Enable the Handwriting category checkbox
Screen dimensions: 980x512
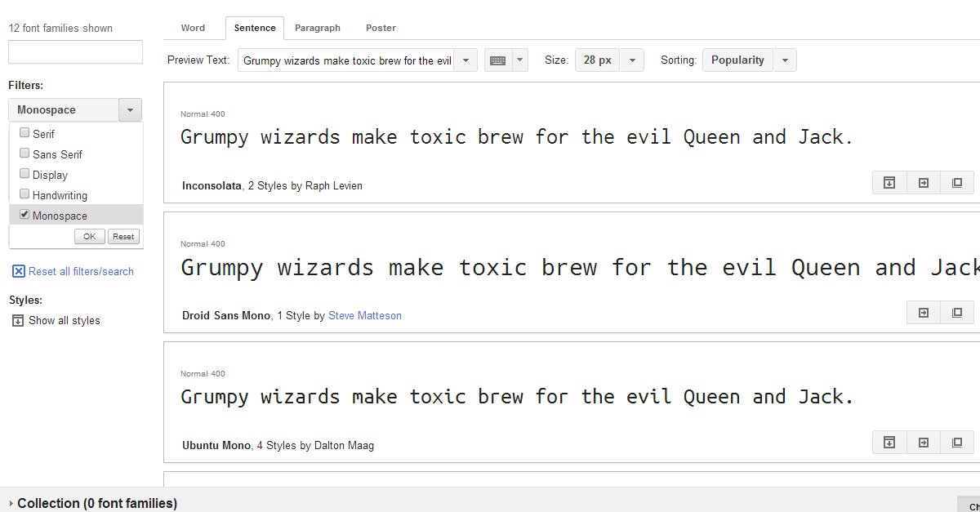click(24, 194)
